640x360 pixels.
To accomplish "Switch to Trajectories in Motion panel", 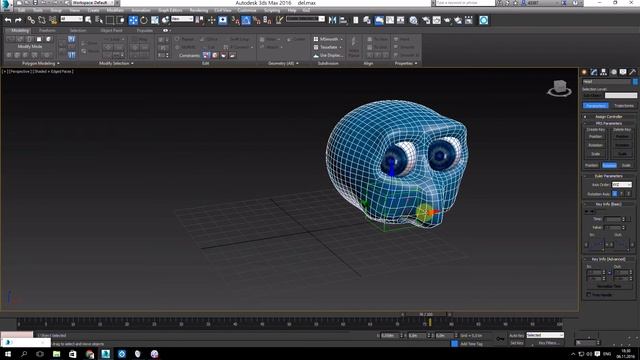I will pyautogui.click(x=623, y=106).
